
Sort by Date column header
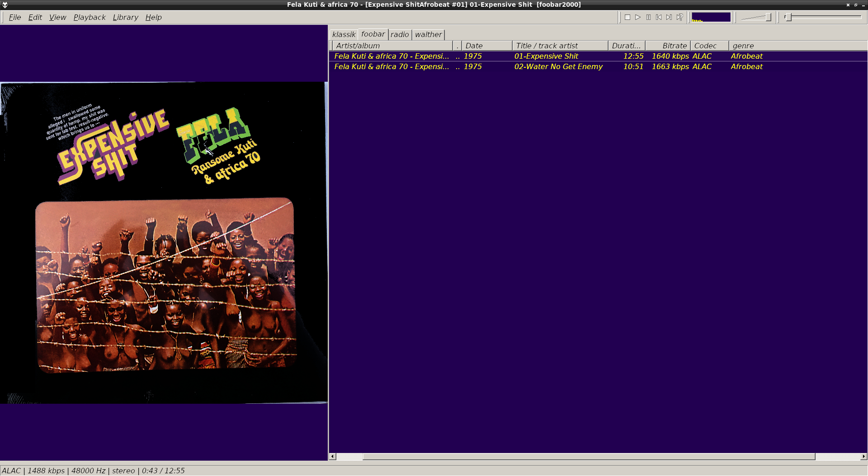point(487,46)
